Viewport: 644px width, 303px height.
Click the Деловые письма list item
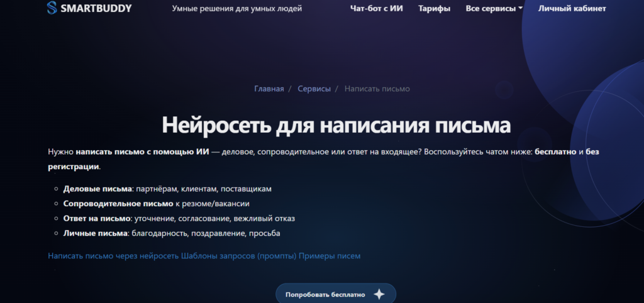(167, 189)
